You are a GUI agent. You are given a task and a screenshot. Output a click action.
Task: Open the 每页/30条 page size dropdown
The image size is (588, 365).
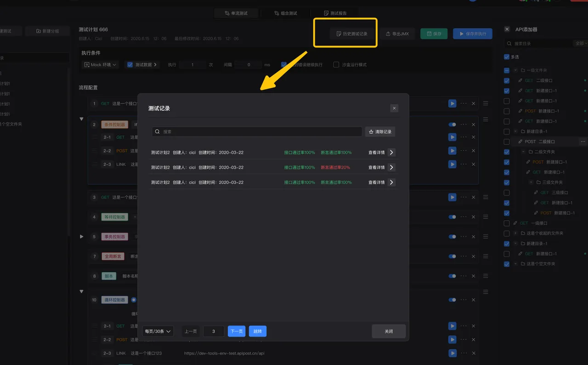pyautogui.click(x=158, y=331)
